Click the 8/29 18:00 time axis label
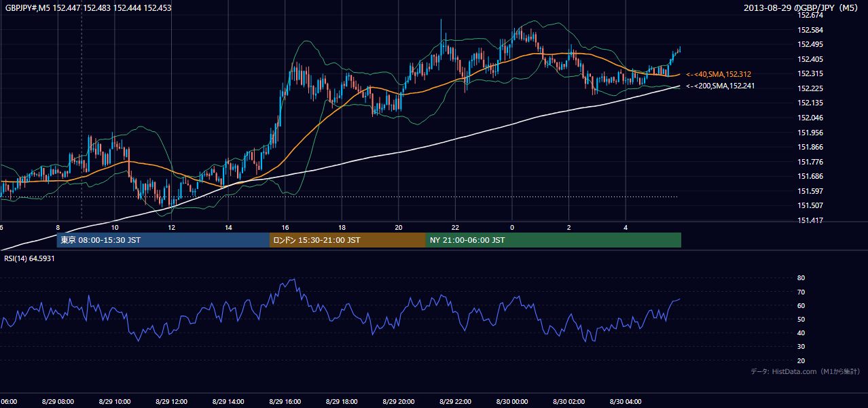Screen dimensions: 868x408 click(x=342, y=402)
